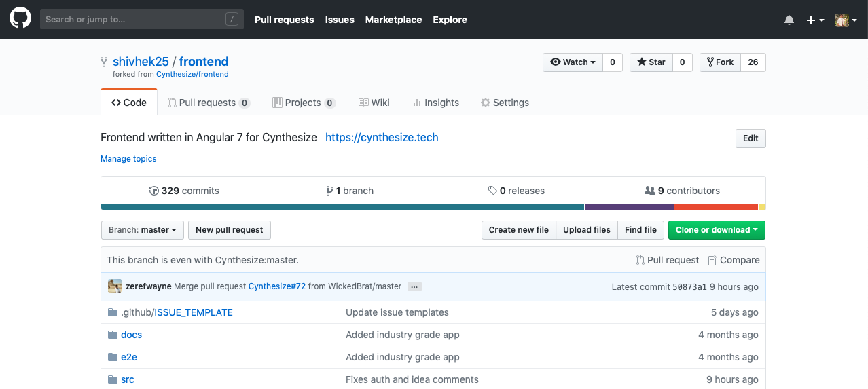Start a New pull request

tap(230, 230)
